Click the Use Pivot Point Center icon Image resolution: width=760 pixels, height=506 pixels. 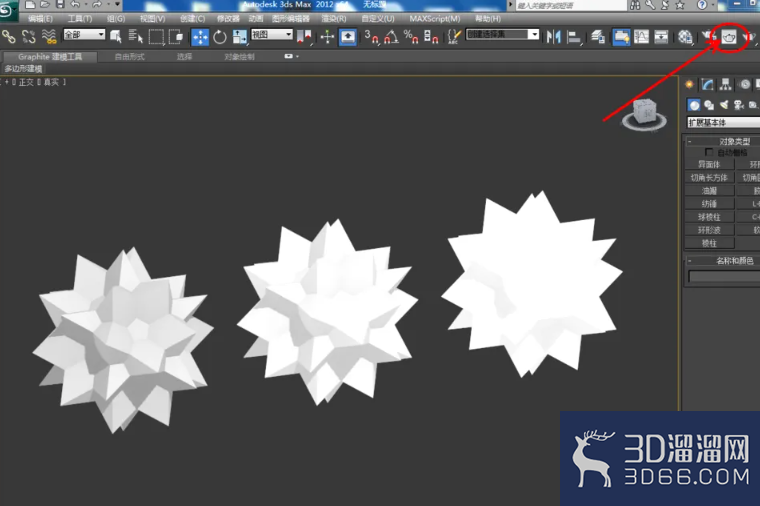pos(304,37)
